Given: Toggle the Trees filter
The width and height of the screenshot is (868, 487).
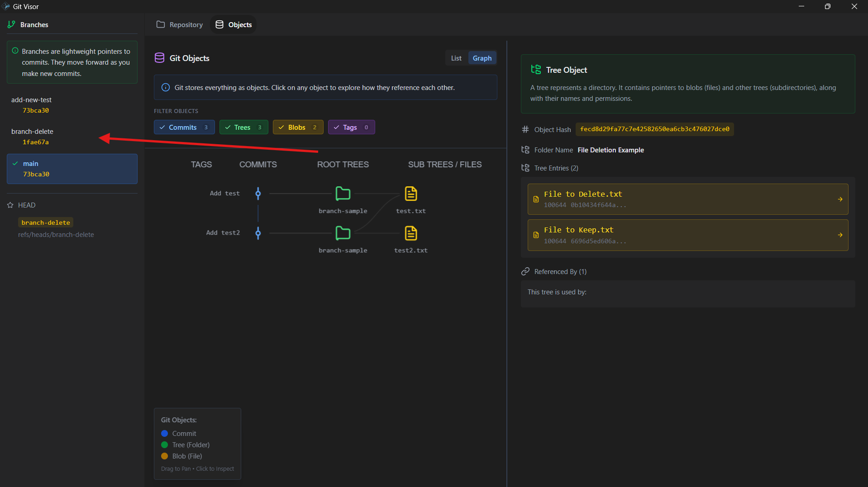Looking at the screenshot, I should click(243, 127).
